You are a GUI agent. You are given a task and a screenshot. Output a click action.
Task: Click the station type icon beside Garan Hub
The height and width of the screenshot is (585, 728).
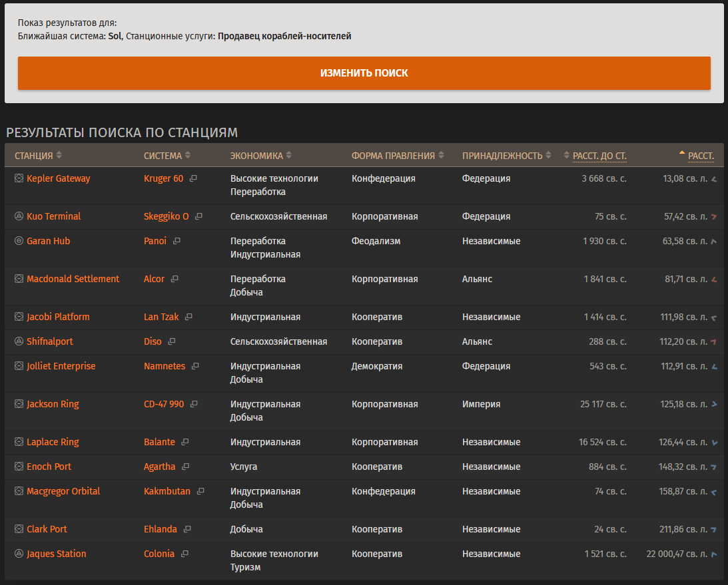[x=19, y=241]
